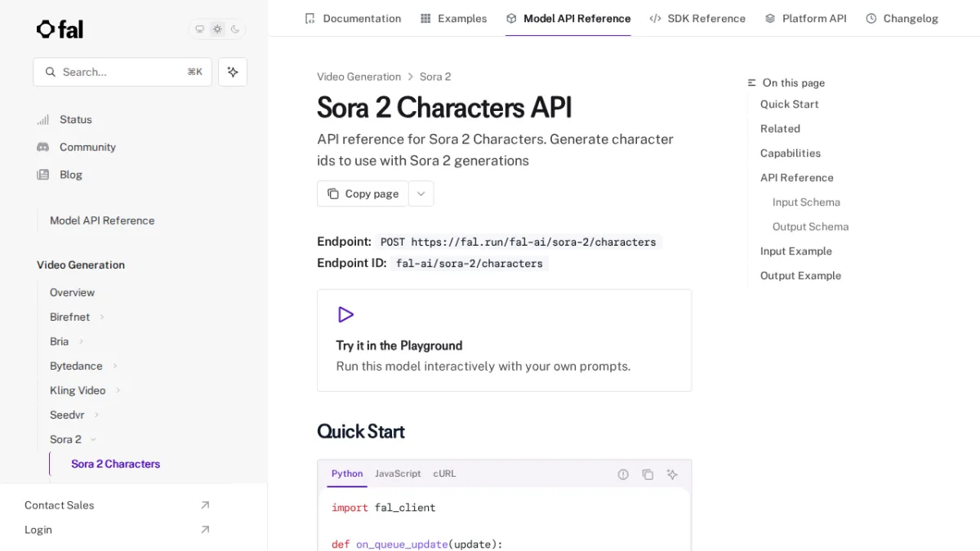The height and width of the screenshot is (551, 980).
Task: Switch to system theme mode
Action: (199, 29)
